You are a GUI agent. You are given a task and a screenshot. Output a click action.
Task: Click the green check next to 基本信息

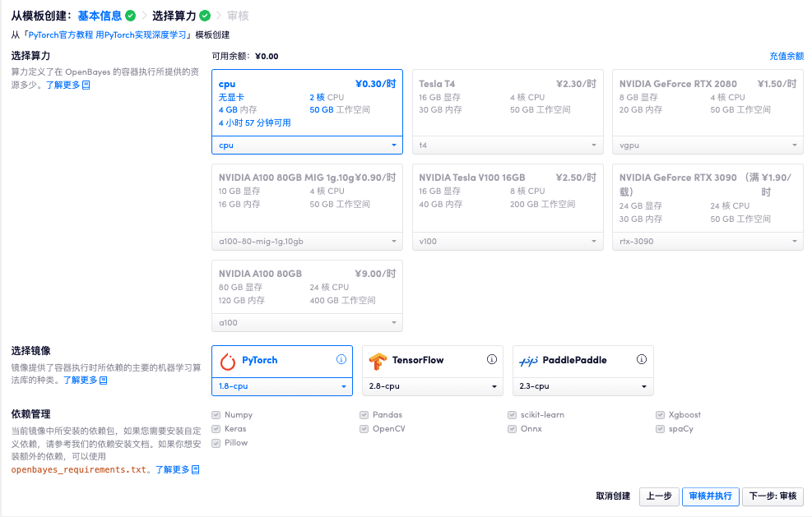[130, 16]
